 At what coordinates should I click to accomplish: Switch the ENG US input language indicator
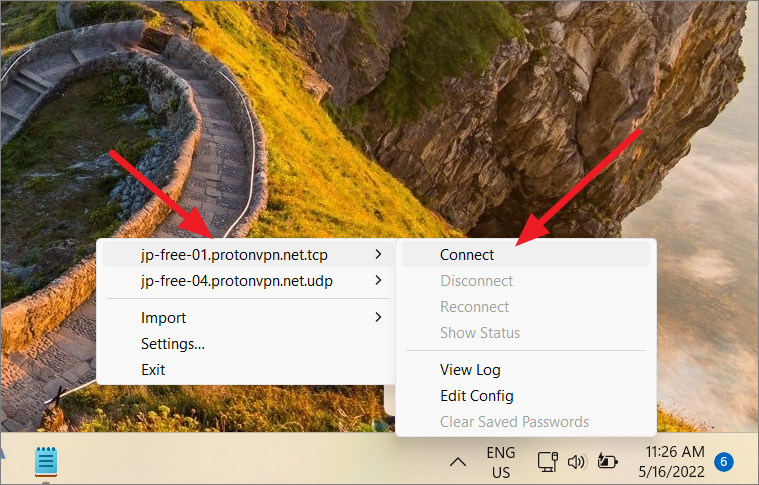click(501, 462)
